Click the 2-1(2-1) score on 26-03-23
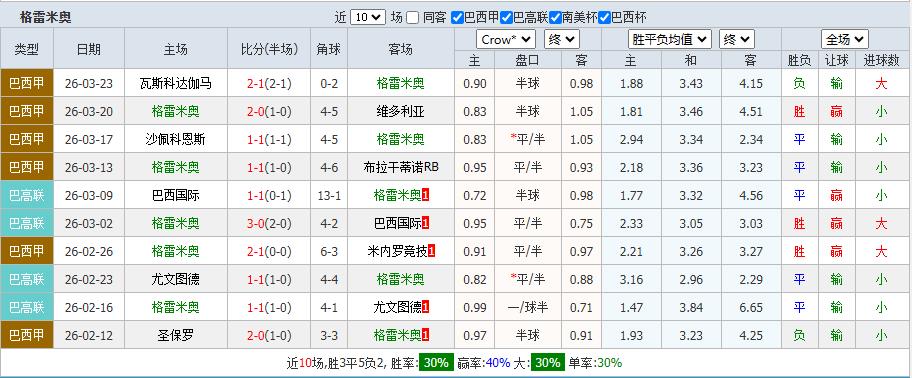Screen dimensions: 912x378 click(269, 84)
